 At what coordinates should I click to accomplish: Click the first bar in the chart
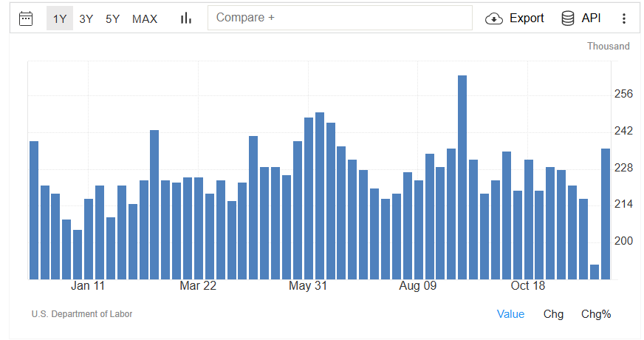[x=34, y=211]
